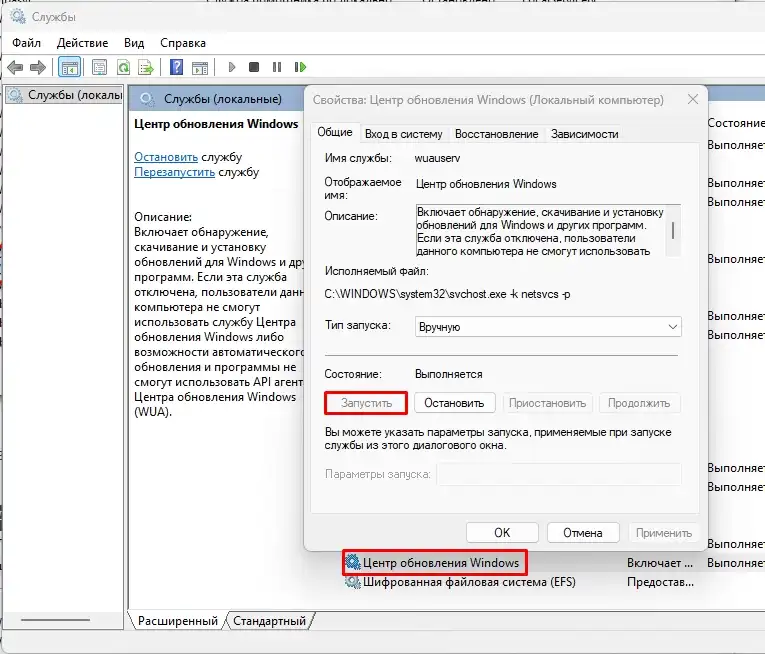The image size is (765, 654).
Task: Click the gear icon of Центр обновления Windows row
Action: click(x=352, y=562)
